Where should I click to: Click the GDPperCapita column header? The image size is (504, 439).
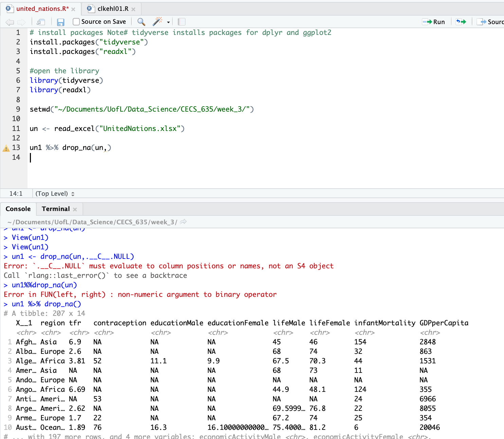(x=444, y=323)
